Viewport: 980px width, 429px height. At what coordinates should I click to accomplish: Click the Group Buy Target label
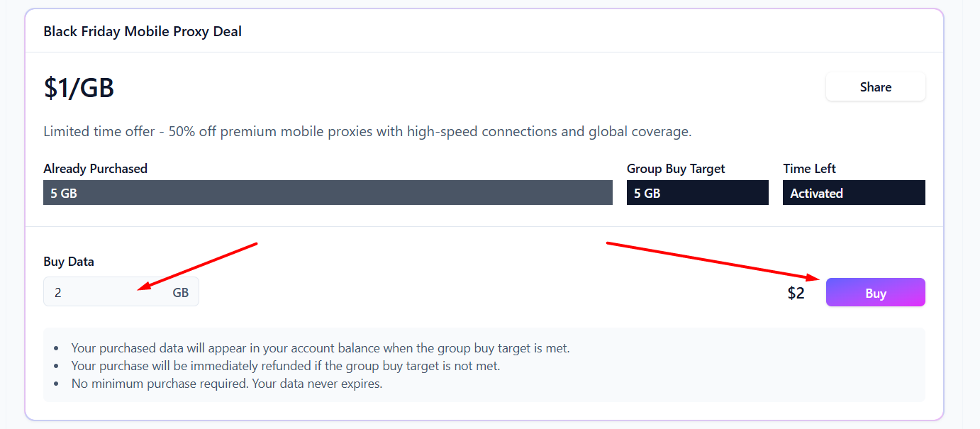click(676, 169)
